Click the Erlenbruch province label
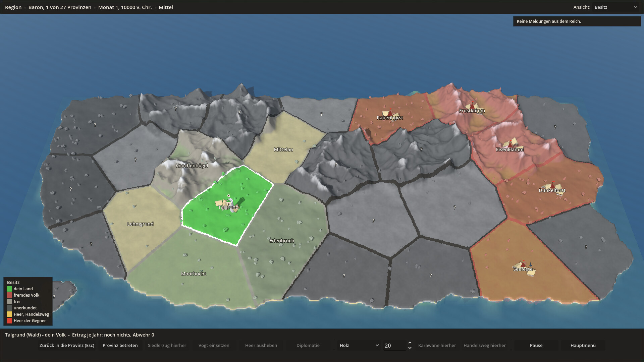 282,241
